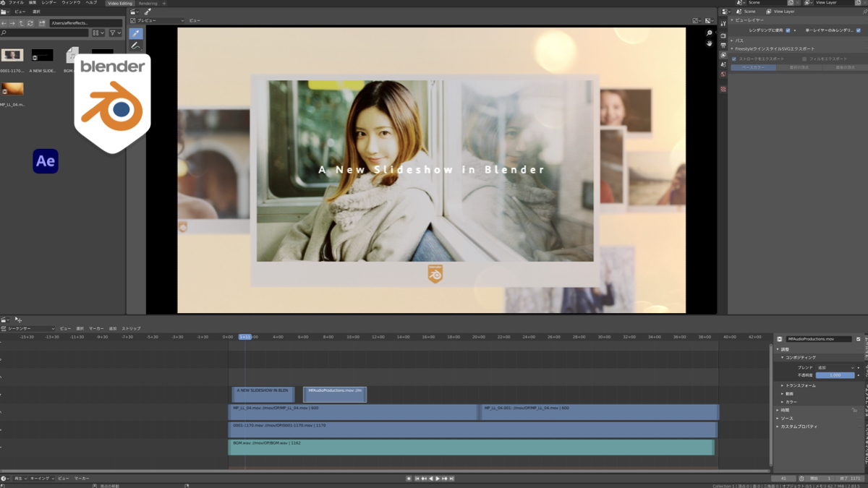Refresh the file browser list

[x=30, y=23]
